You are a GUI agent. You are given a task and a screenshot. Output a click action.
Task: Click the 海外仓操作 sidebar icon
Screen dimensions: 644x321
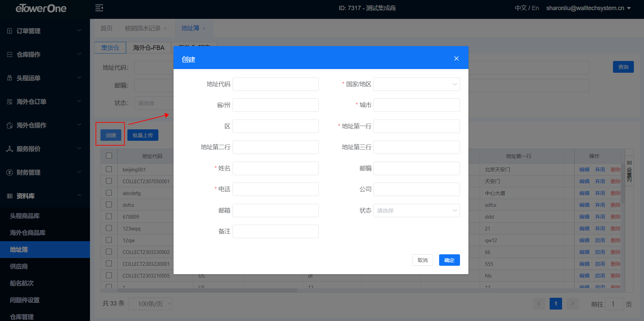click(x=10, y=125)
